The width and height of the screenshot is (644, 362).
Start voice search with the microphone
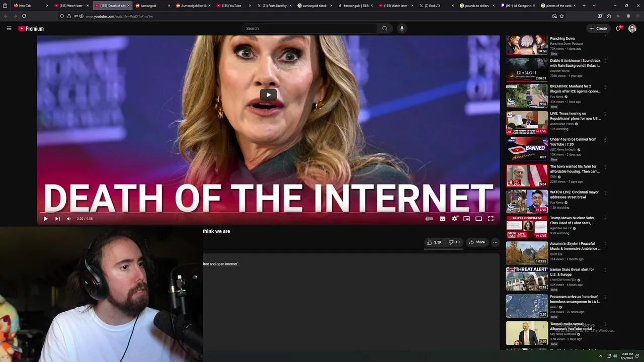401,29
